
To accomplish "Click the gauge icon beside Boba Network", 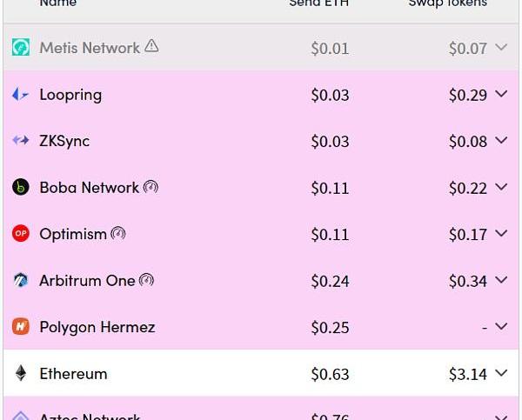I will tap(151, 187).
